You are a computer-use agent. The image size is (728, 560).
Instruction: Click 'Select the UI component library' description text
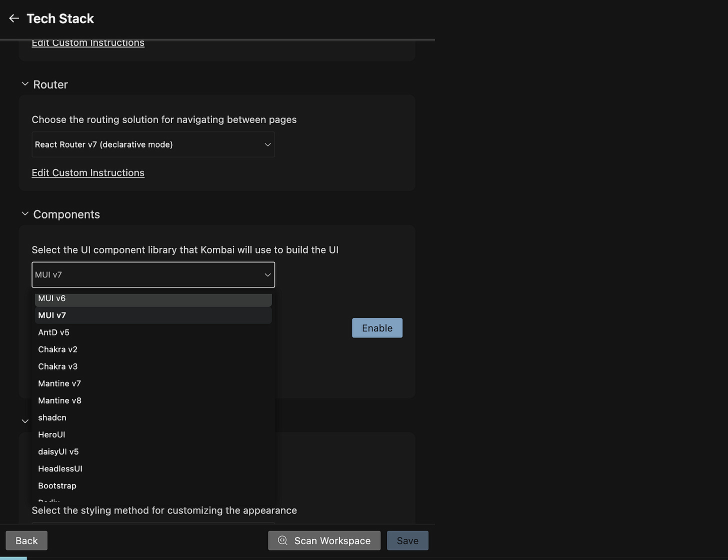point(185,249)
